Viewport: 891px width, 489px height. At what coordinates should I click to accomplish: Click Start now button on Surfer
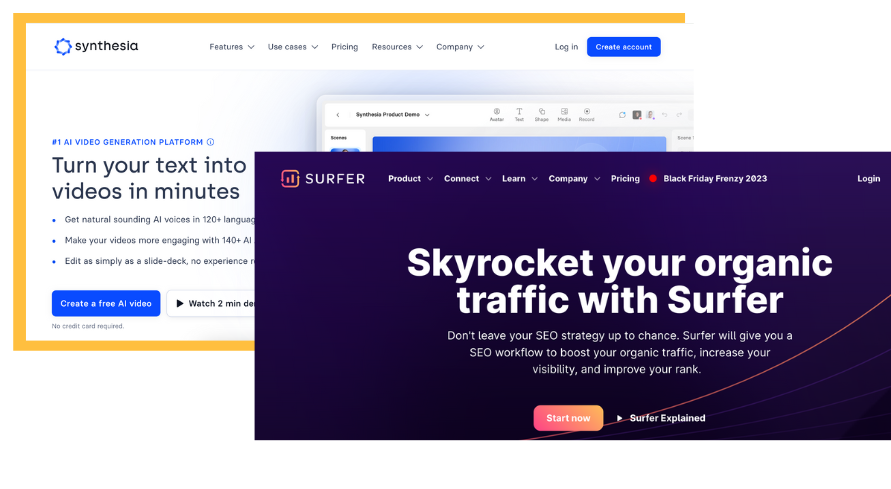tap(568, 418)
